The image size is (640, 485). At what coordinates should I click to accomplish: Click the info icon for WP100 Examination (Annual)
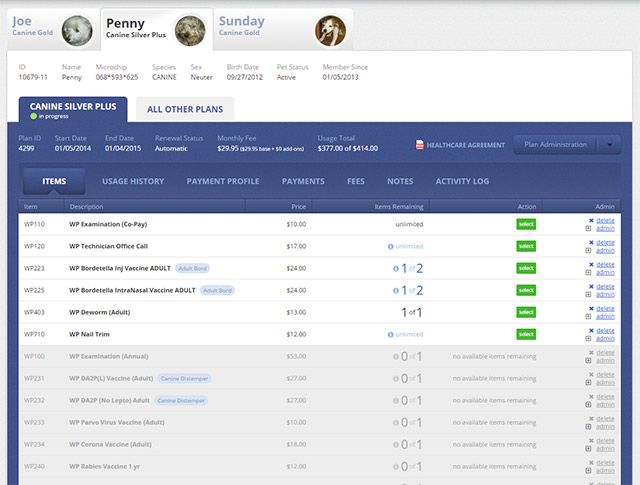[x=396, y=357]
